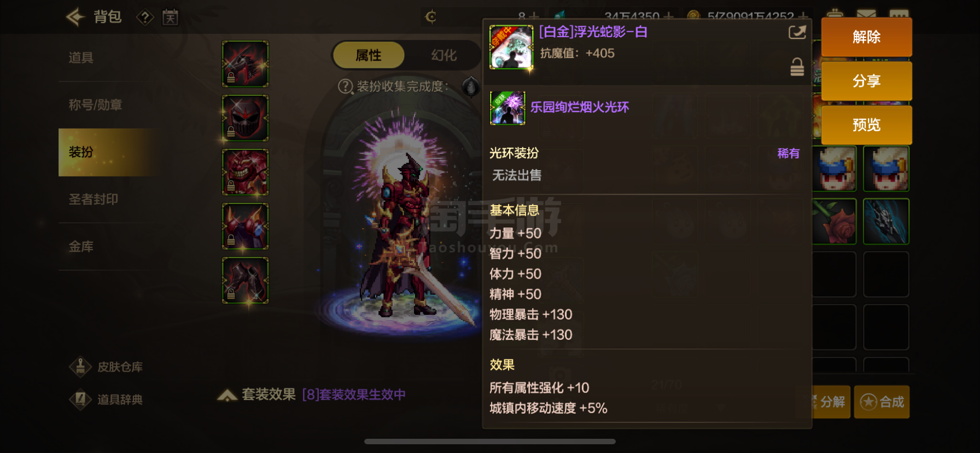Viewport: 980px width, 453px height.
Task: Select the rose item in inventory grid
Action: click(834, 221)
